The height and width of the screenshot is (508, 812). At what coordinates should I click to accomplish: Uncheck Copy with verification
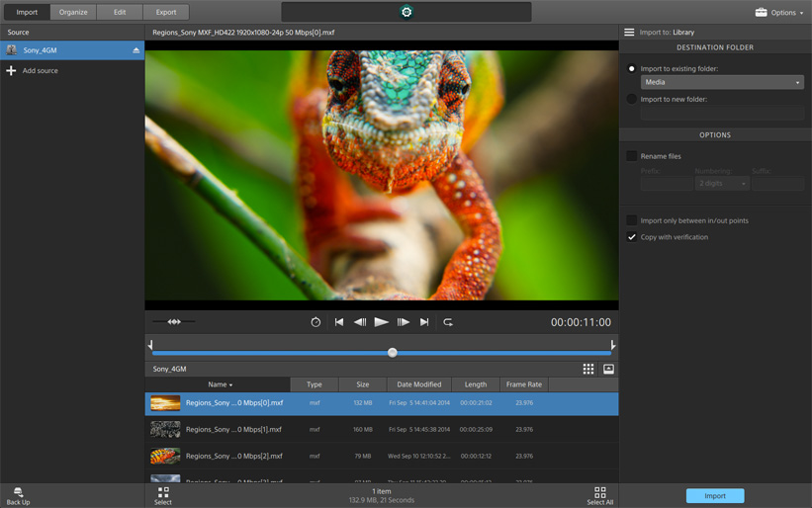632,237
